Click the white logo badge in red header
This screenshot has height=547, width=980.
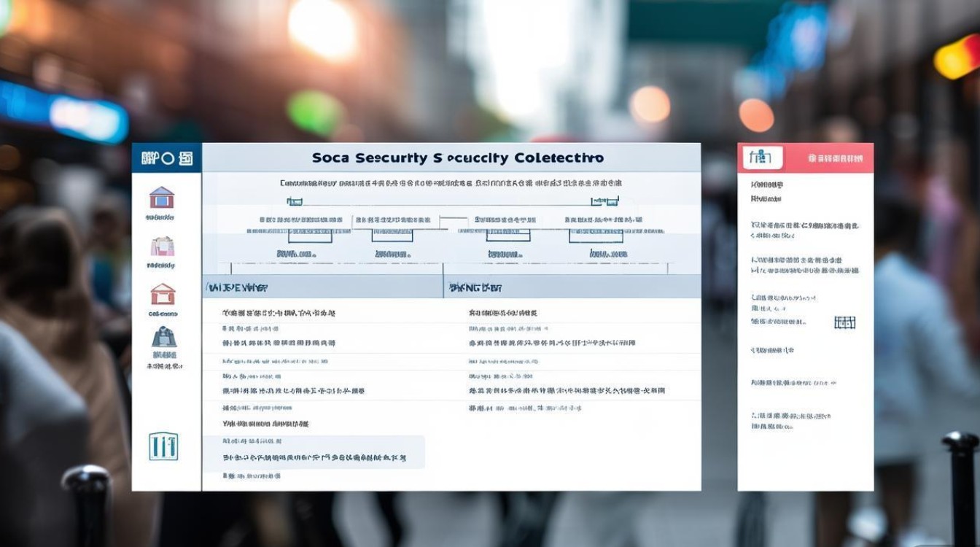762,158
